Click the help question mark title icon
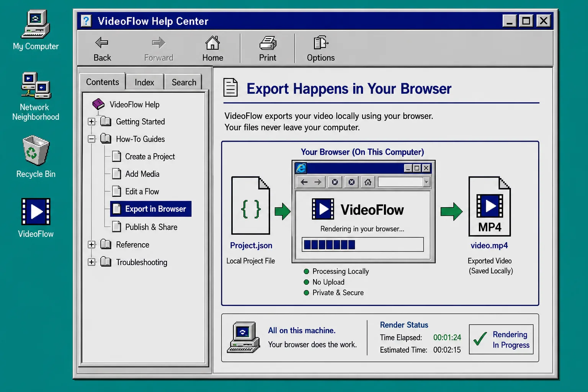 point(87,21)
